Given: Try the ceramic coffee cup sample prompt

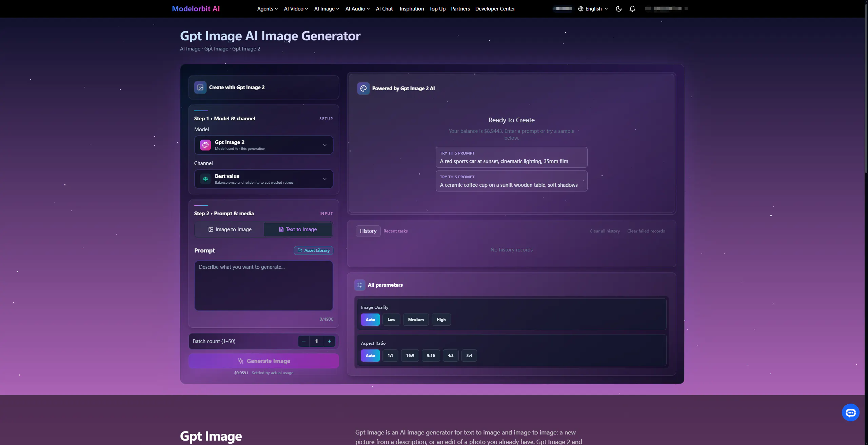Looking at the screenshot, I should (x=511, y=181).
